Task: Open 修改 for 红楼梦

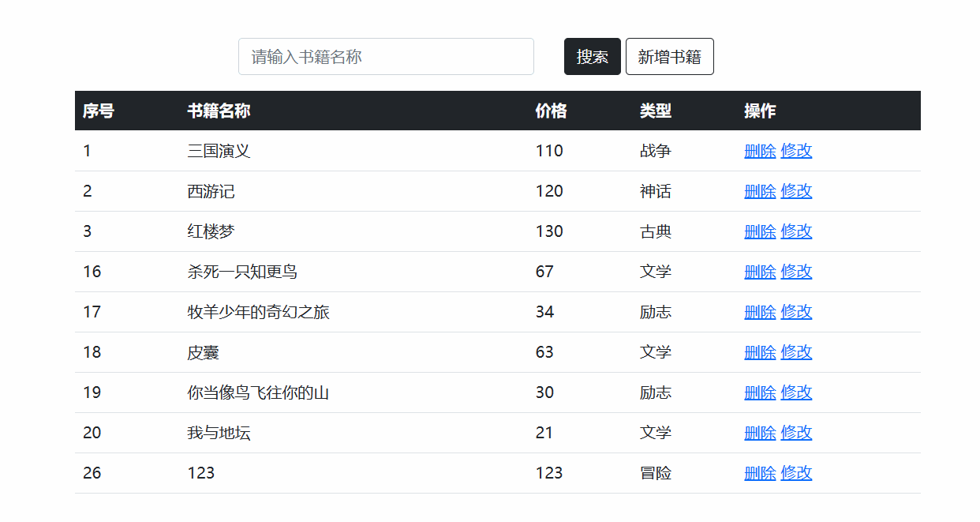Action: click(796, 231)
